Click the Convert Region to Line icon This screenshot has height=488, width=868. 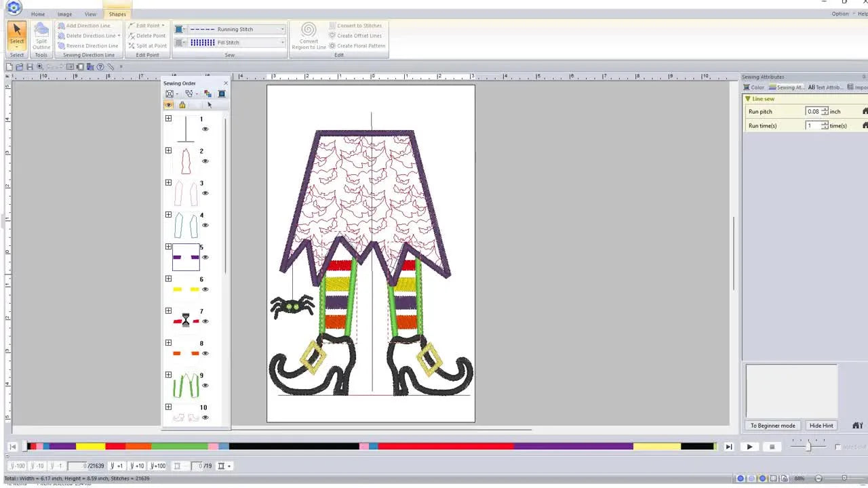coord(309,34)
